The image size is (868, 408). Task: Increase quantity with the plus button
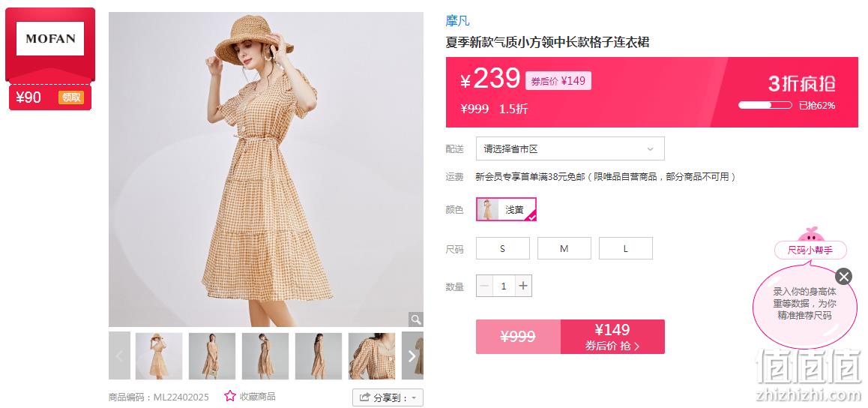click(x=523, y=286)
